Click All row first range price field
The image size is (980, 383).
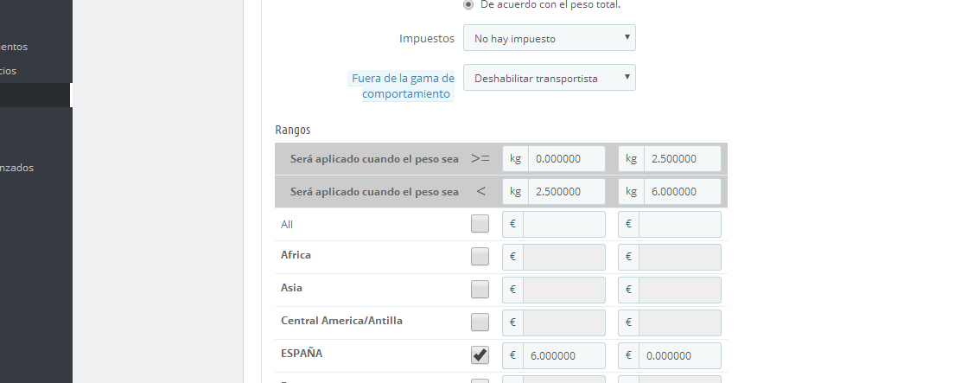pos(563,224)
